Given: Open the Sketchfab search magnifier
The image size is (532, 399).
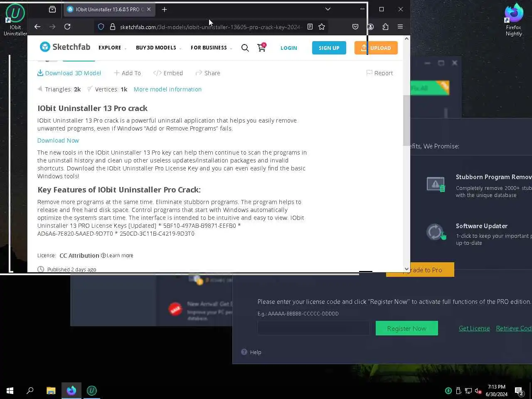Looking at the screenshot, I should tap(245, 48).
